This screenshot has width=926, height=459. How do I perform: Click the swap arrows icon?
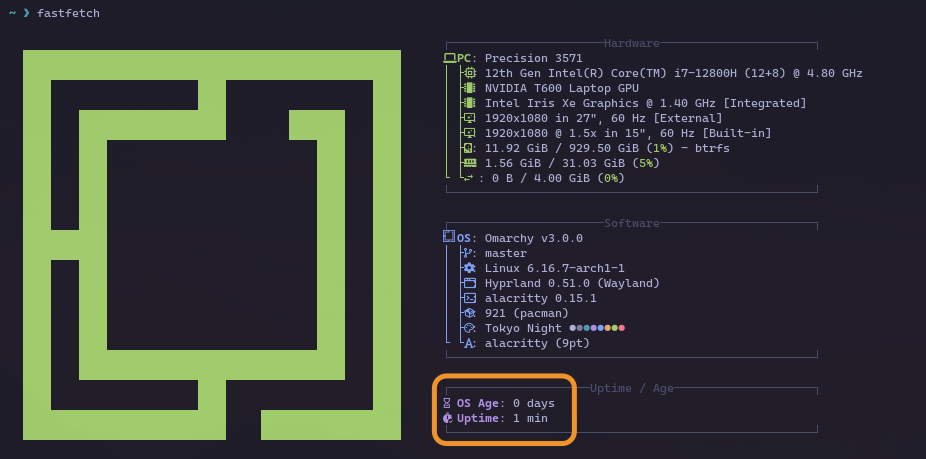click(468, 178)
